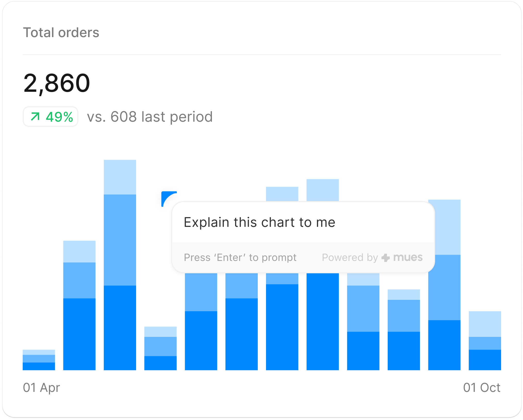523x420 pixels.
Task: Click the "Press 'Enter' to prompt" hint
Action: (x=240, y=258)
